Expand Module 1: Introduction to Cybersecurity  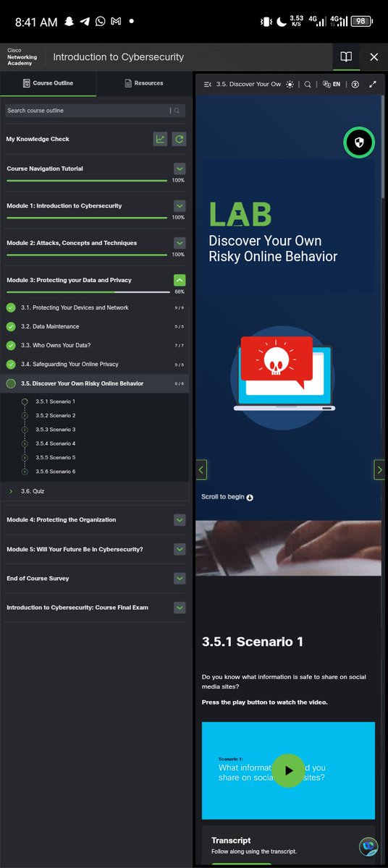pos(180,206)
